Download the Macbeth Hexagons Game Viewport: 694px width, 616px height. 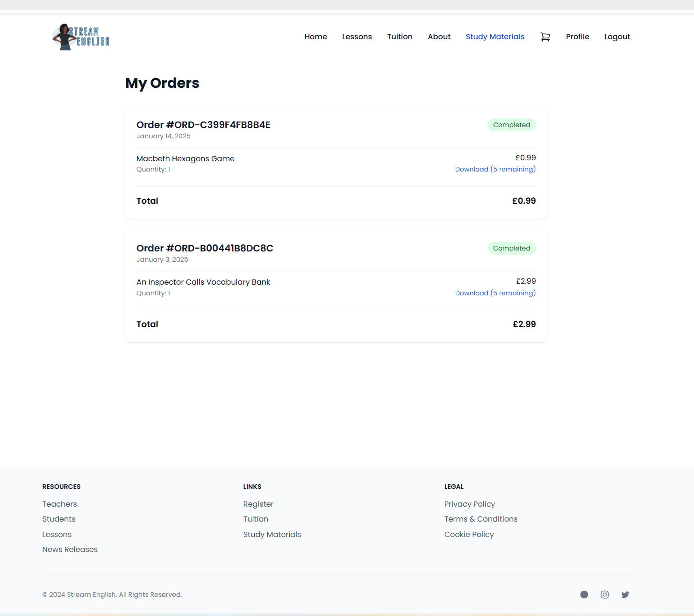[495, 169]
